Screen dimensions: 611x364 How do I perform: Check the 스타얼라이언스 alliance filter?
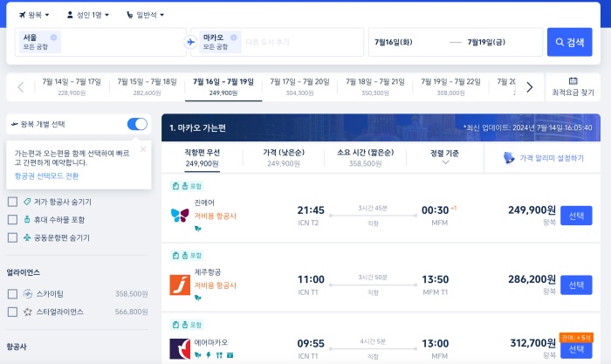[x=12, y=312]
